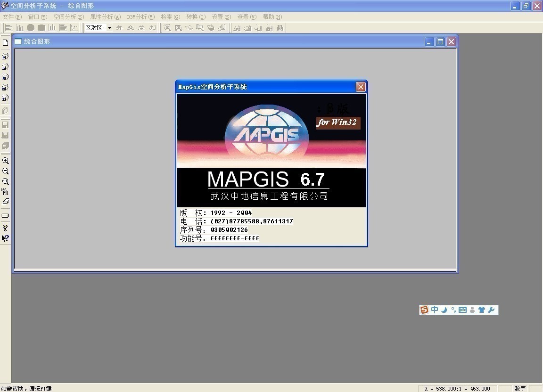
Task: Open the 设置(S) menu
Action: coord(221,16)
